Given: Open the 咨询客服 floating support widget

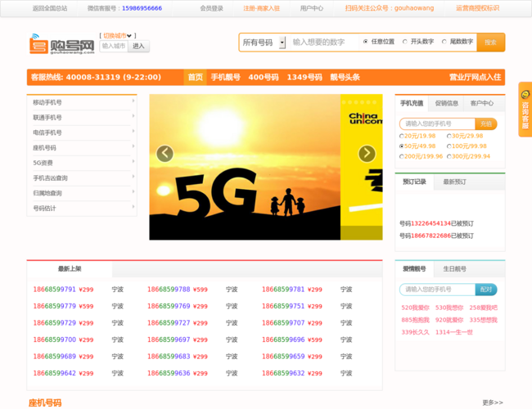Looking at the screenshot, I should [525, 110].
